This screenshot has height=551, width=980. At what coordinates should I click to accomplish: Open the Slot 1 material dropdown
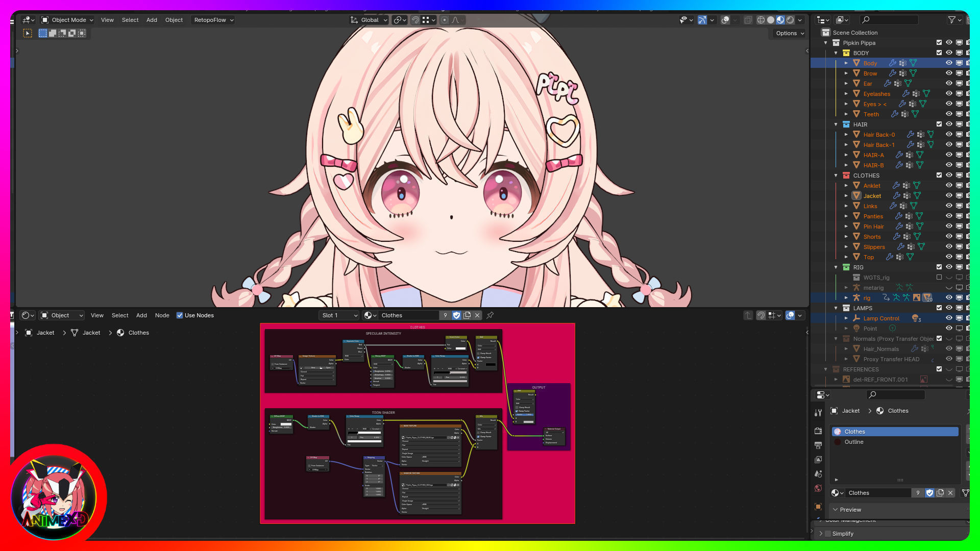tap(339, 315)
